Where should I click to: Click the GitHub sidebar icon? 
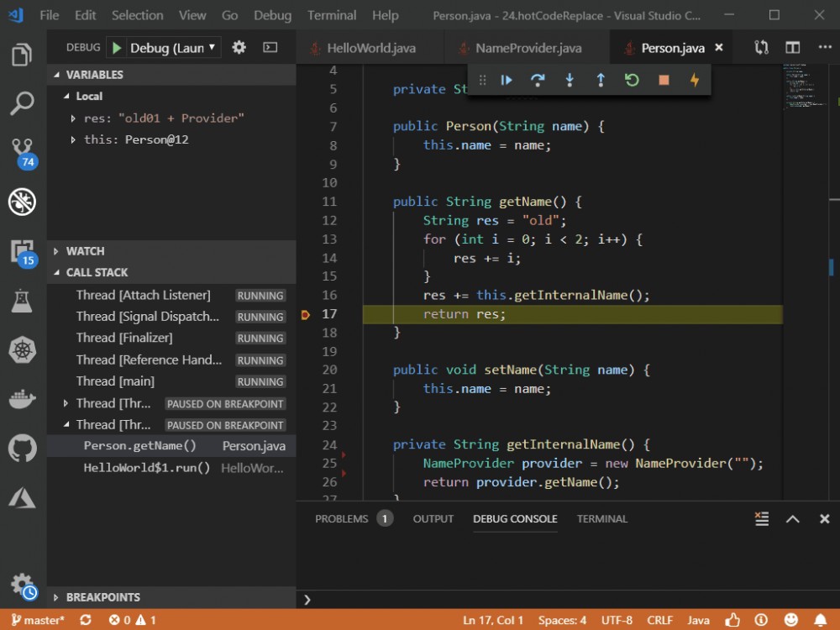(22, 449)
